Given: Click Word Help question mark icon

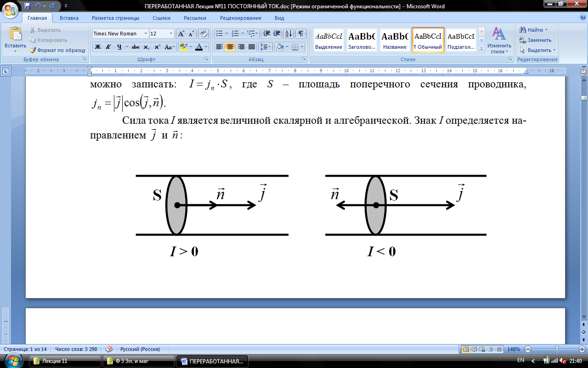Looking at the screenshot, I should [x=582, y=17].
